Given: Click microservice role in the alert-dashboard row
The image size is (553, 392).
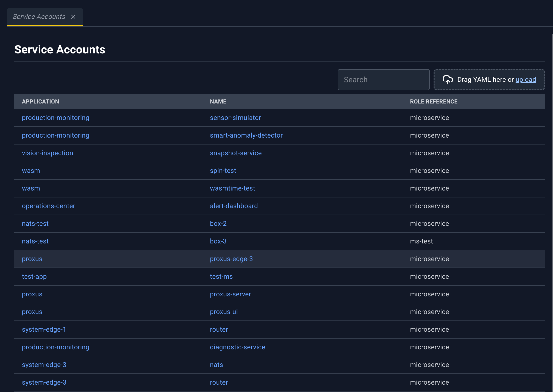Looking at the screenshot, I should [x=430, y=206].
